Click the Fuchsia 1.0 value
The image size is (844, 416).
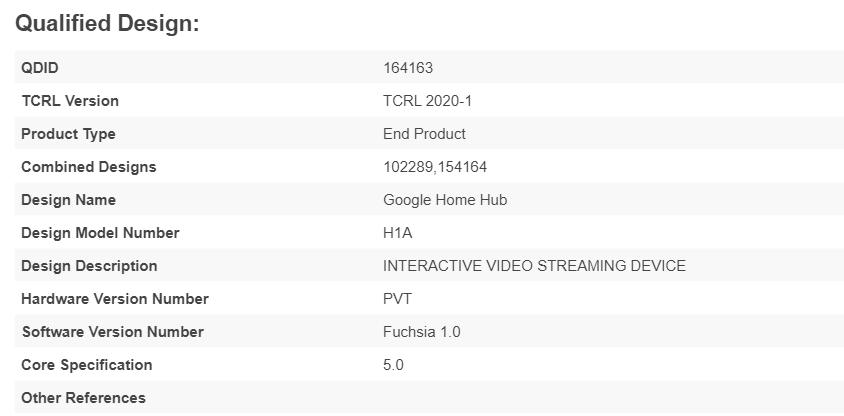[422, 332]
